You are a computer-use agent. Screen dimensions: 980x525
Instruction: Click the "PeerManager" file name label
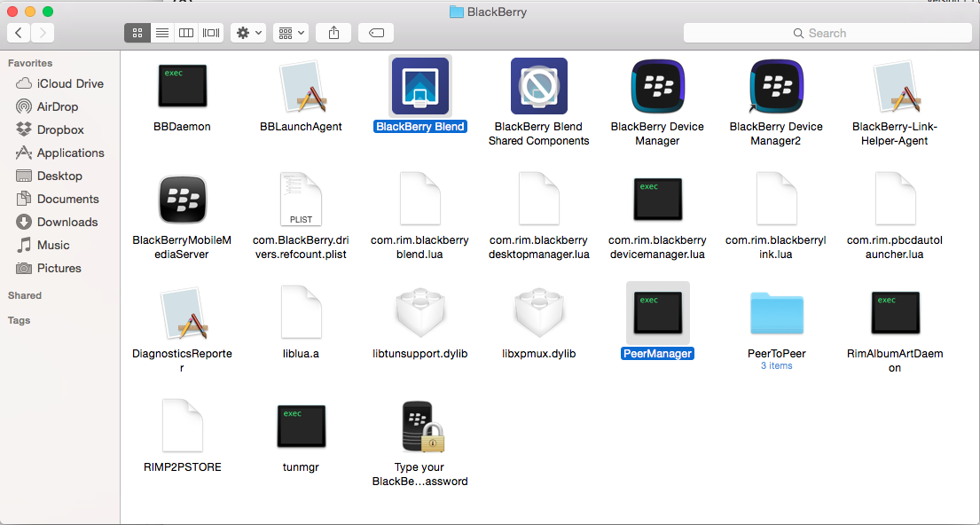point(657,354)
